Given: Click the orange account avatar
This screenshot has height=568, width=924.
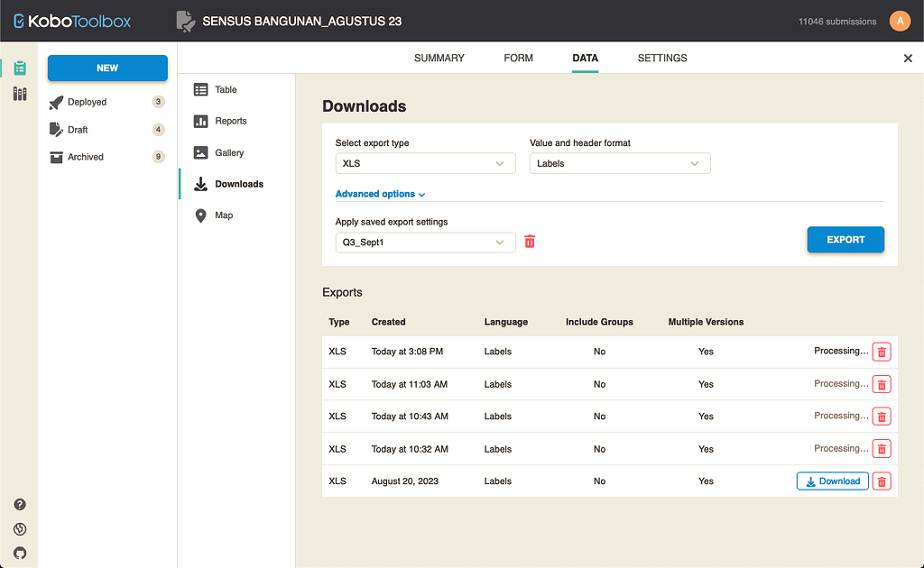Looking at the screenshot, I should click(x=900, y=20).
